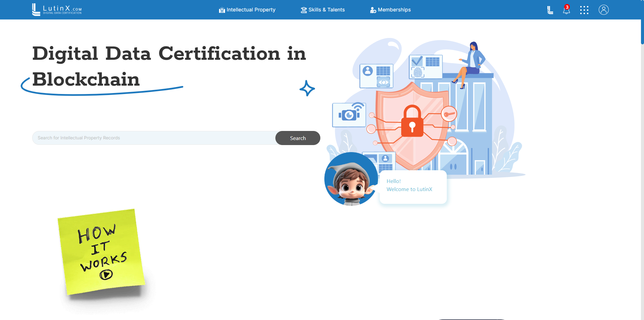
Task: Open notifications bell with 3 alerts
Action: 567,9
